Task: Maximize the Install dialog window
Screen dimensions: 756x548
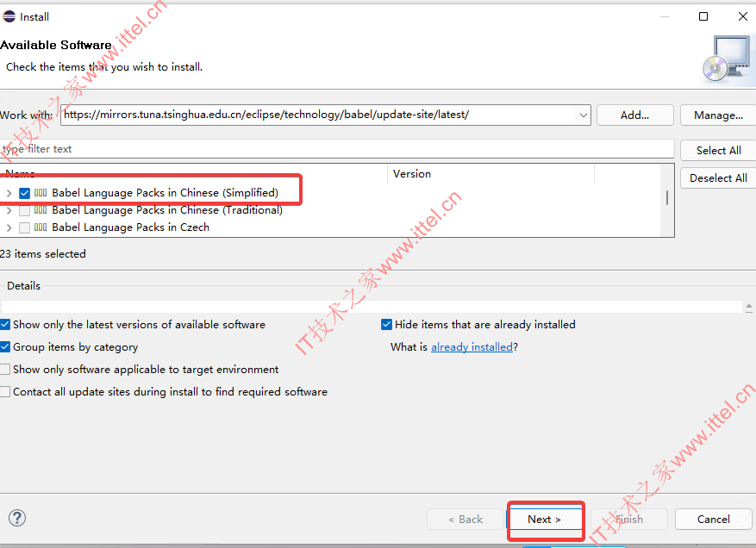Action: coord(703,17)
